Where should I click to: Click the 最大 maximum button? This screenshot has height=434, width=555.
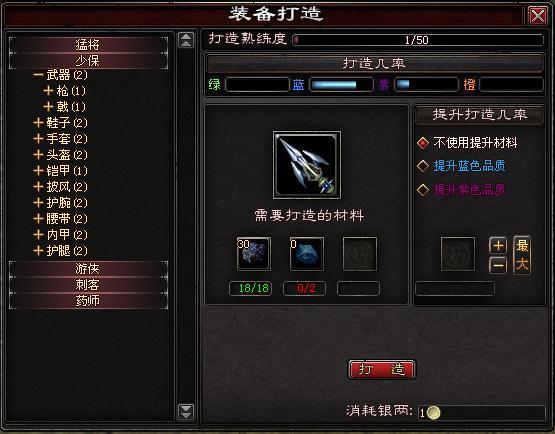(522, 255)
